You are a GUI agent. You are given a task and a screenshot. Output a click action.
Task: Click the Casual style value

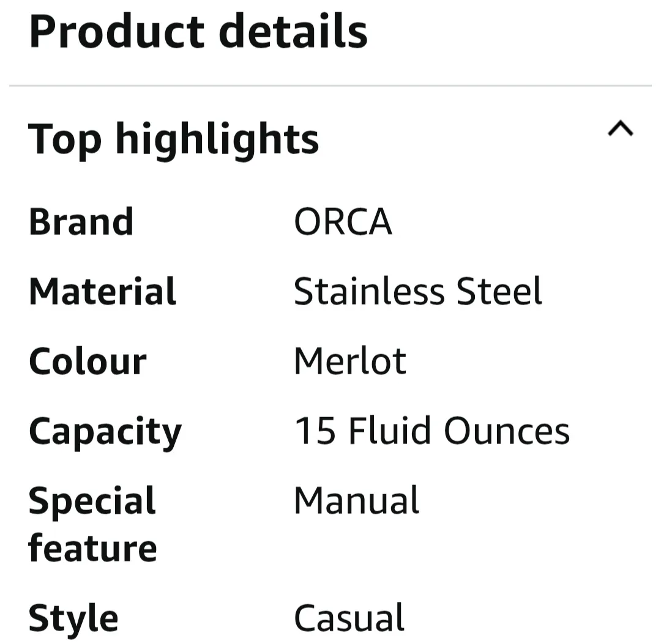pyautogui.click(x=348, y=617)
